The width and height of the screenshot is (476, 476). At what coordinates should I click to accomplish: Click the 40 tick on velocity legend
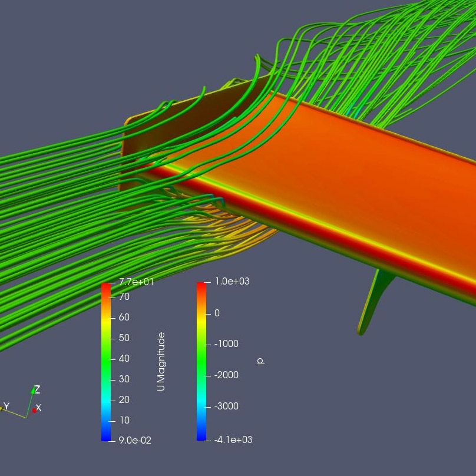124,358
